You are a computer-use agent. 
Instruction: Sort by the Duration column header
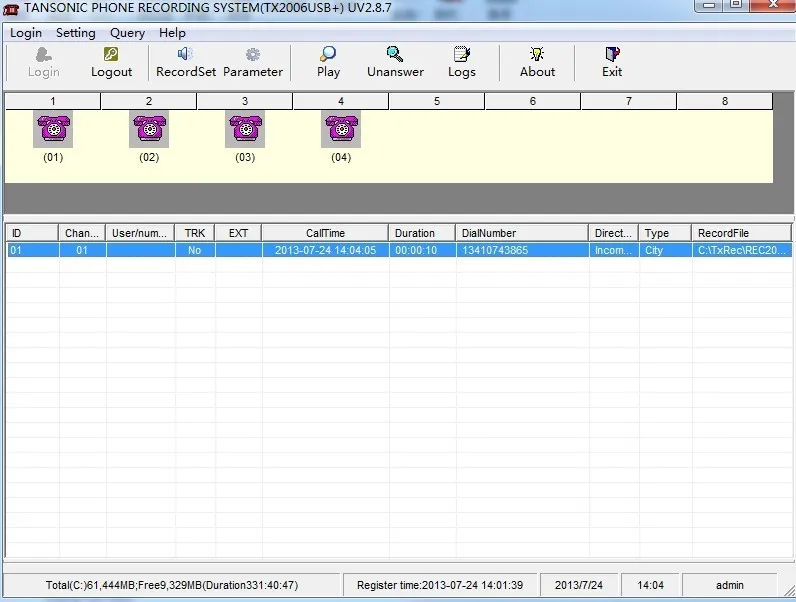click(x=422, y=233)
